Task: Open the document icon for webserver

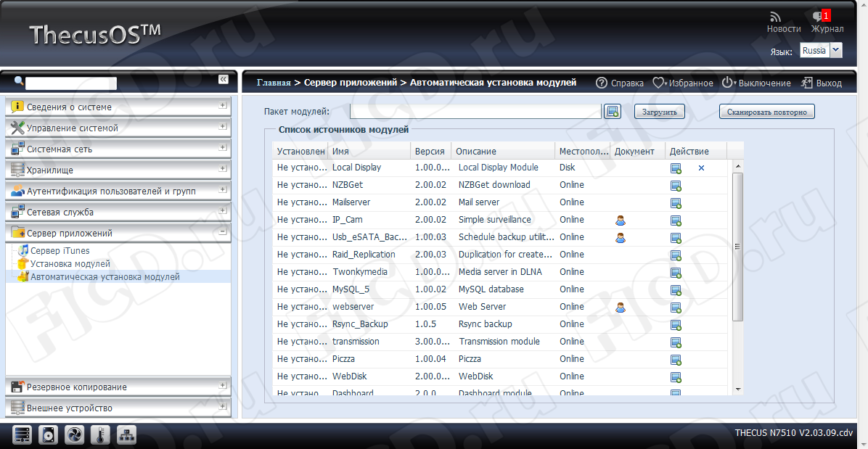Action: [x=620, y=307]
